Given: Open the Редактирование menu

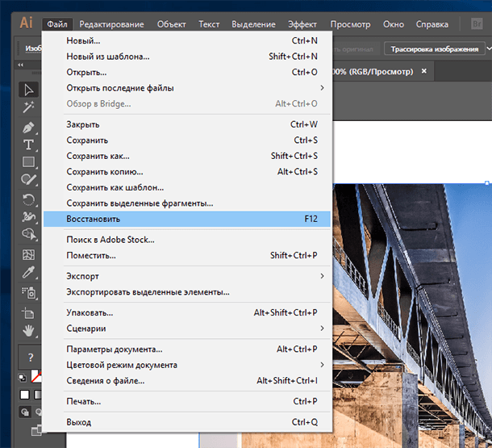Looking at the screenshot, I should [x=111, y=24].
